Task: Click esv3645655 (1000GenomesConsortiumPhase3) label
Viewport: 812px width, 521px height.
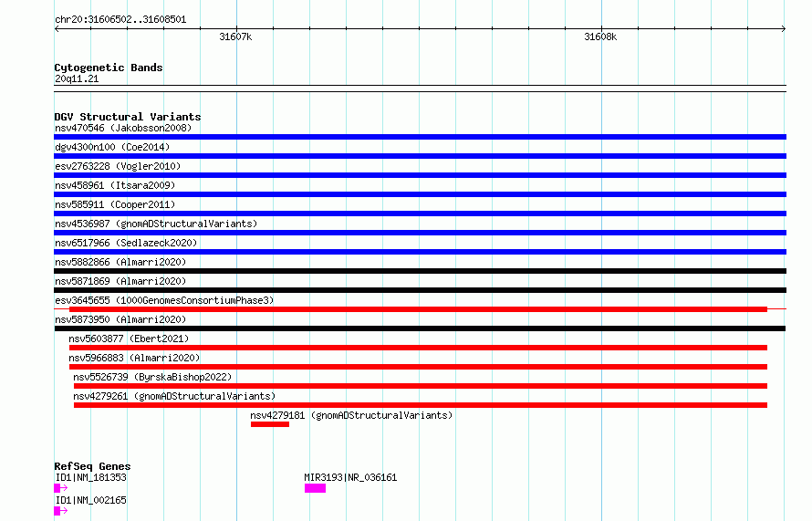Action: [164, 300]
